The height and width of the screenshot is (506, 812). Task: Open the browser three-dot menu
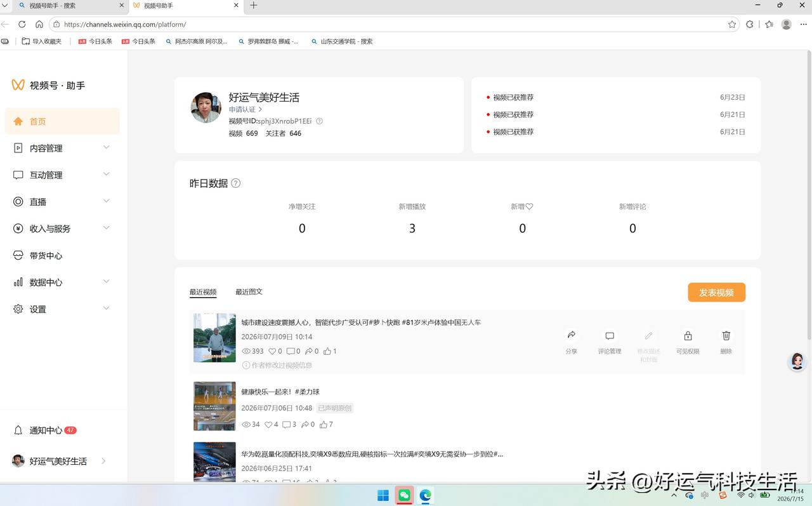(804, 24)
